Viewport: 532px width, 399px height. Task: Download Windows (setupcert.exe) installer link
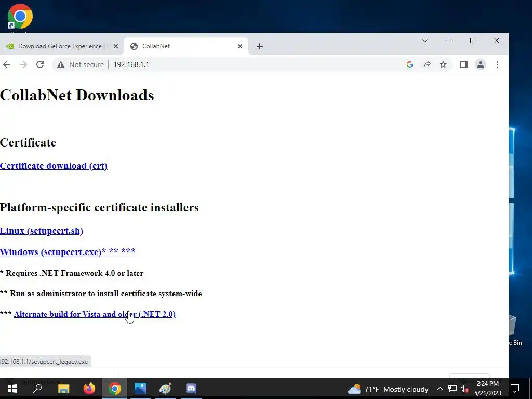click(x=68, y=252)
